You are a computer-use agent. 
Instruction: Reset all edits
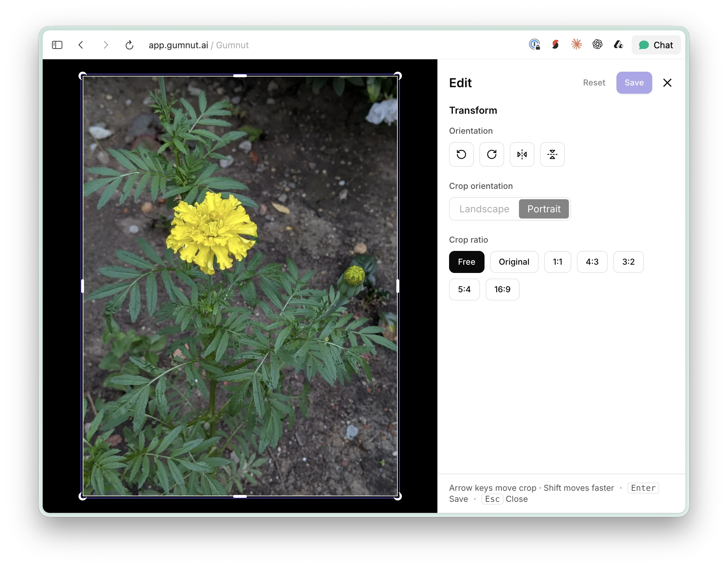[594, 83]
